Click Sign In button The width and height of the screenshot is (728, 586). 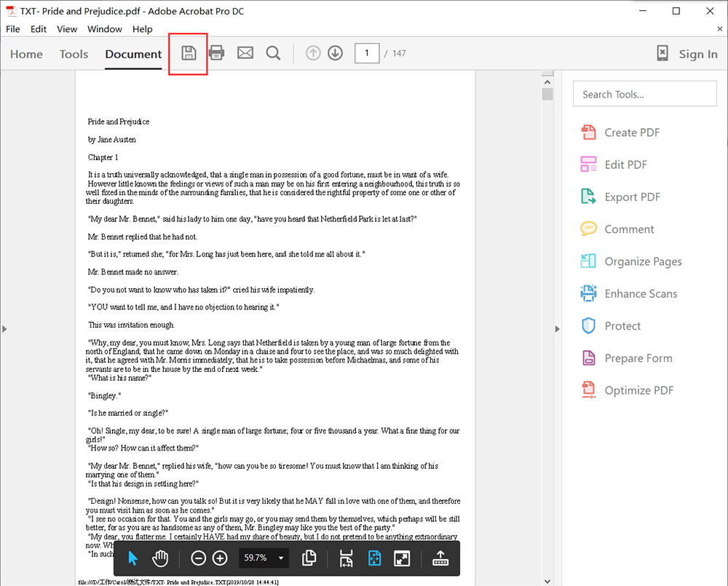click(697, 54)
